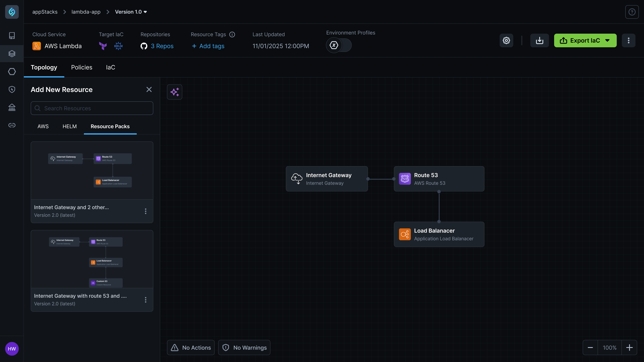Click the No Warnings button
The image size is (644, 362).
point(244,348)
